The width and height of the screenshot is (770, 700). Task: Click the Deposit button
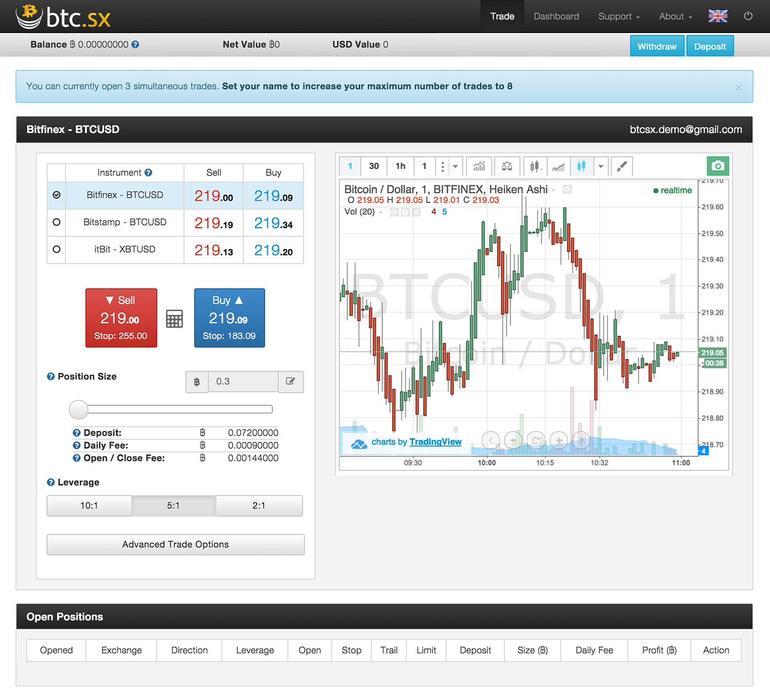click(x=710, y=46)
